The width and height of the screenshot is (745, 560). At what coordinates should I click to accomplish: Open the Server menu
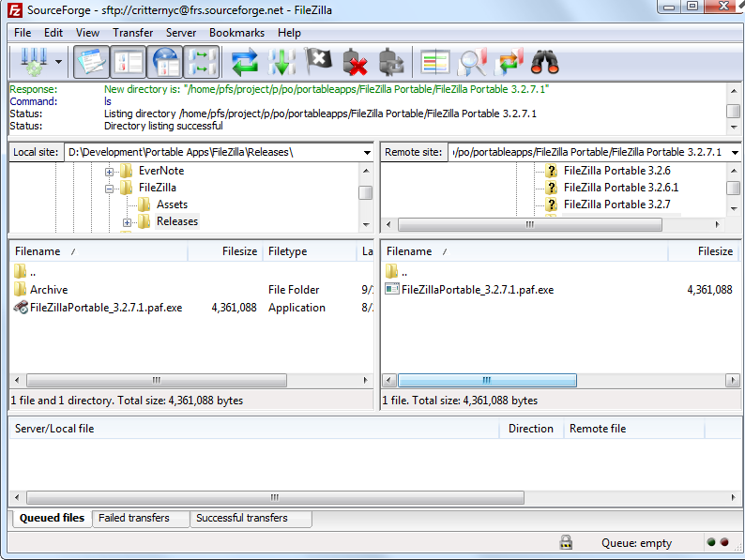point(180,33)
